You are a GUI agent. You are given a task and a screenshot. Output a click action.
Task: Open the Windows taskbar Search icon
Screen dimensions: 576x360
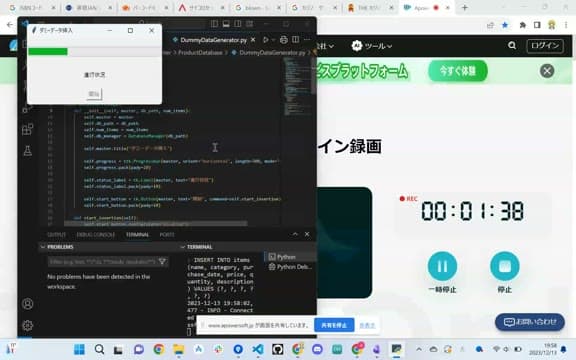99,349
